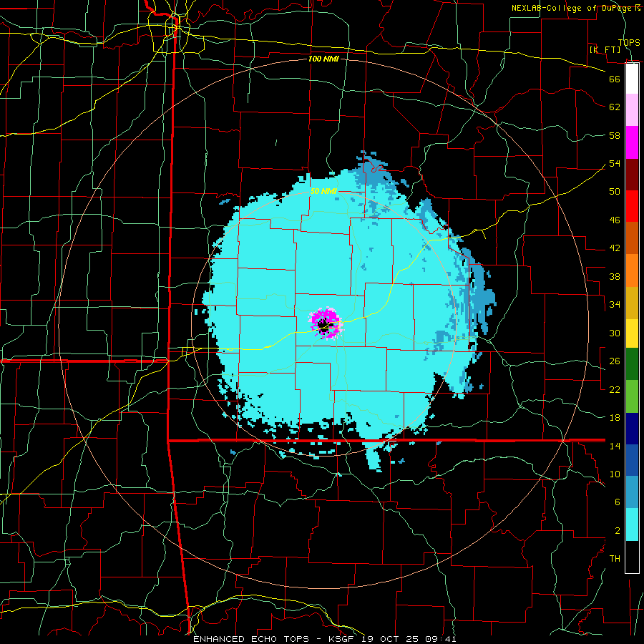Click the TOPS legend title
644x644 pixels.
[x=629, y=42]
